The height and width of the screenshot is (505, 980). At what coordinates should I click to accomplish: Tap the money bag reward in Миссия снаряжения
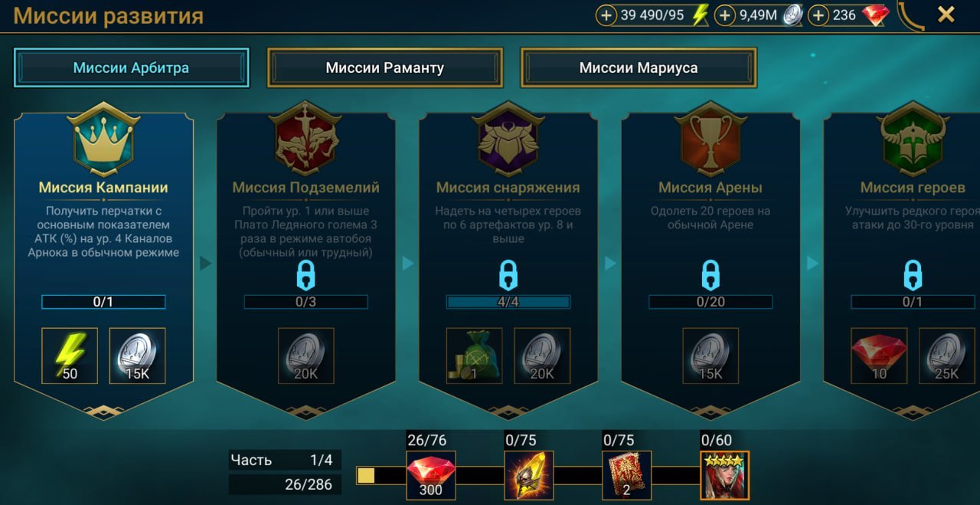[x=474, y=356]
